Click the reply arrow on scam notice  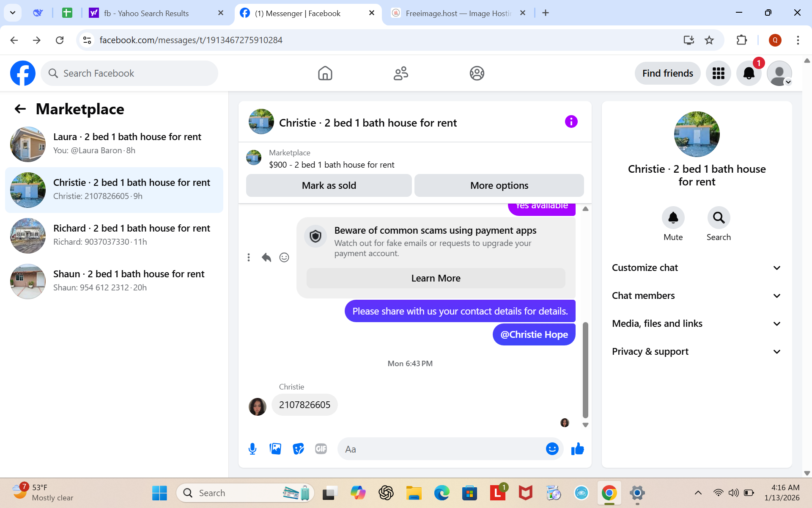click(x=266, y=257)
